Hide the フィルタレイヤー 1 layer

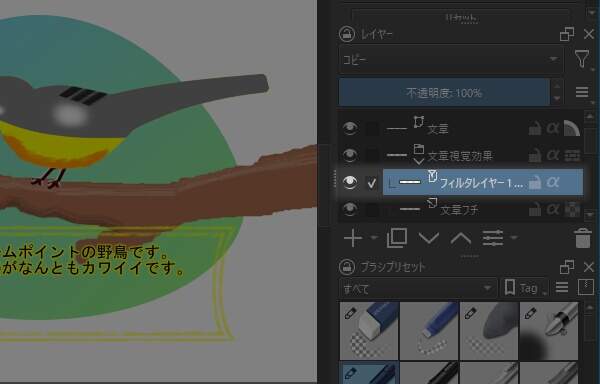(x=350, y=182)
